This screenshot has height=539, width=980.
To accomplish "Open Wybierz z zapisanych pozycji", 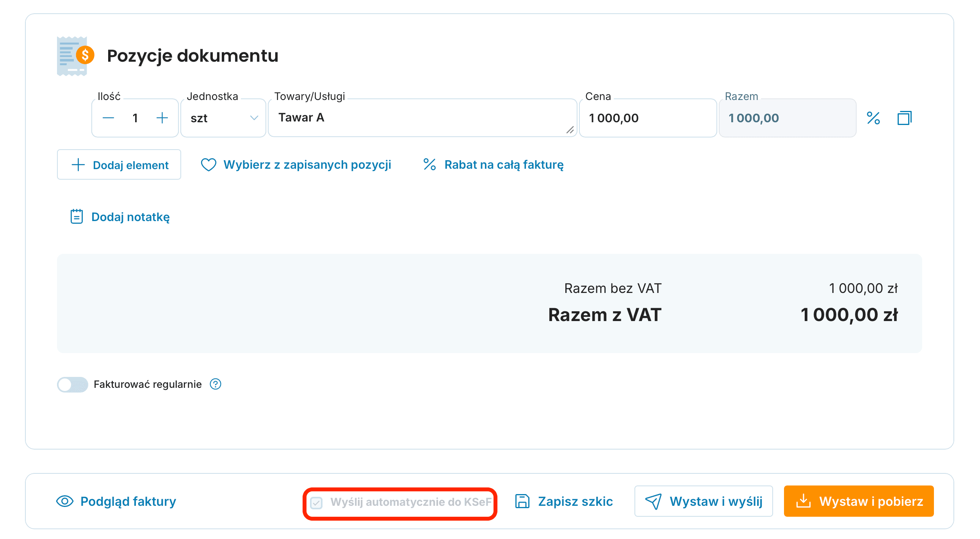I will tap(296, 165).
